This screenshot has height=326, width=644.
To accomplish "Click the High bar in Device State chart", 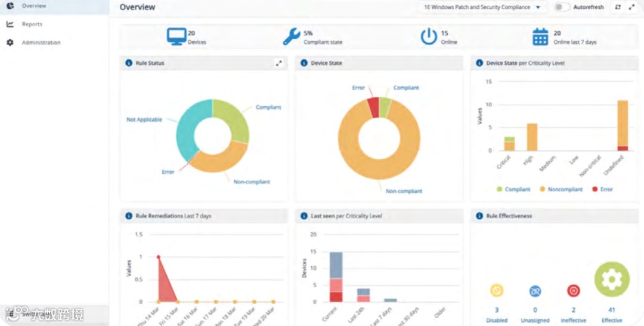I will pyautogui.click(x=532, y=137).
